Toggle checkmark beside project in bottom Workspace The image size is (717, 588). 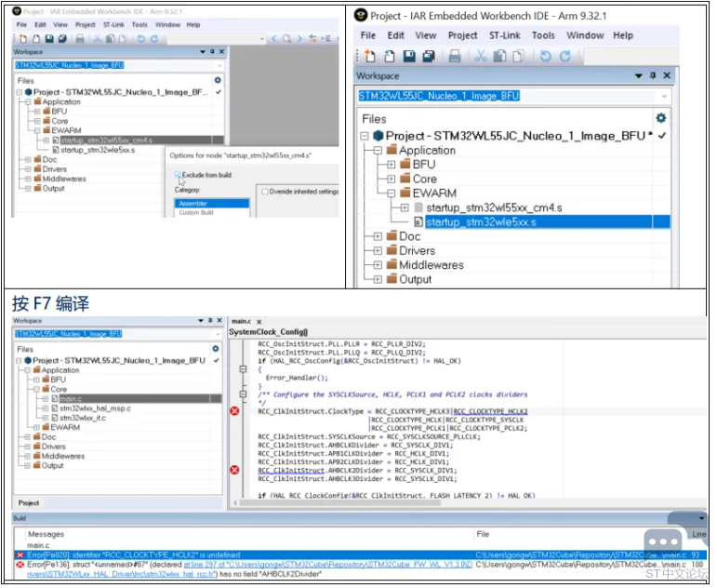(217, 361)
